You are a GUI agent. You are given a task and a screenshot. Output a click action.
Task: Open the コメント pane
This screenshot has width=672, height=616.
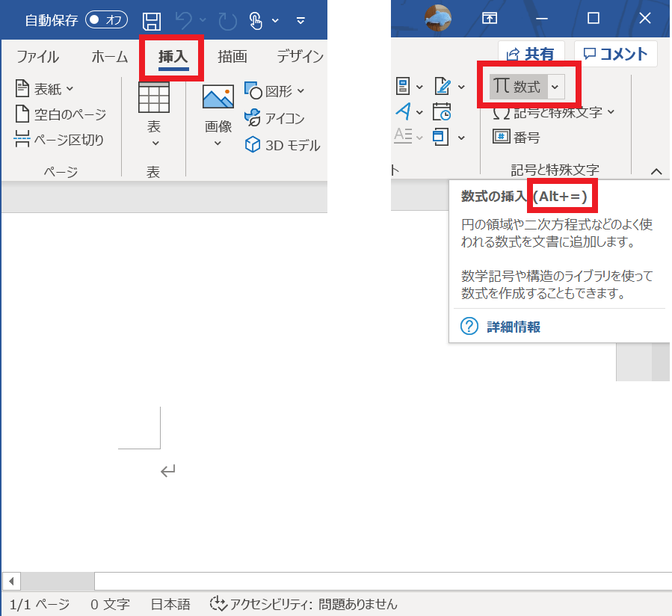pos(615,54)
